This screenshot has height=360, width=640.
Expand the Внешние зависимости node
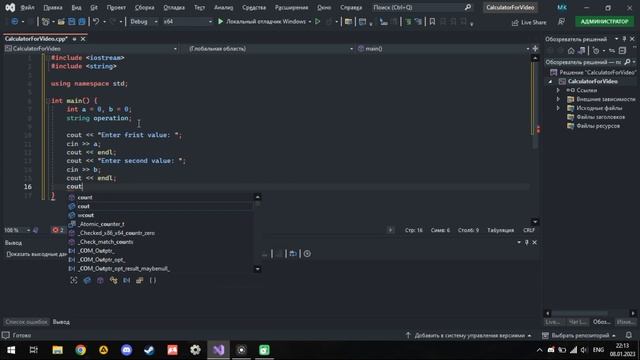pyautogui.click(x=558, y=99)
